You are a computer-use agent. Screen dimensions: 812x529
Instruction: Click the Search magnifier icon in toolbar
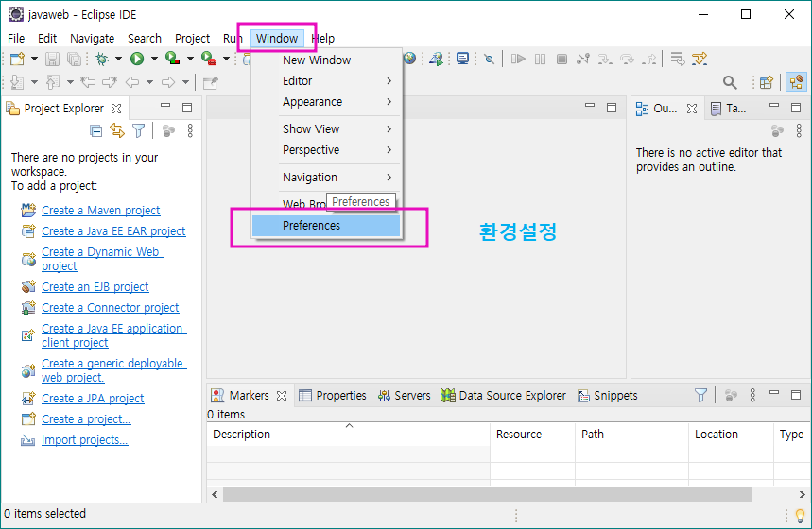coord(730,82)
